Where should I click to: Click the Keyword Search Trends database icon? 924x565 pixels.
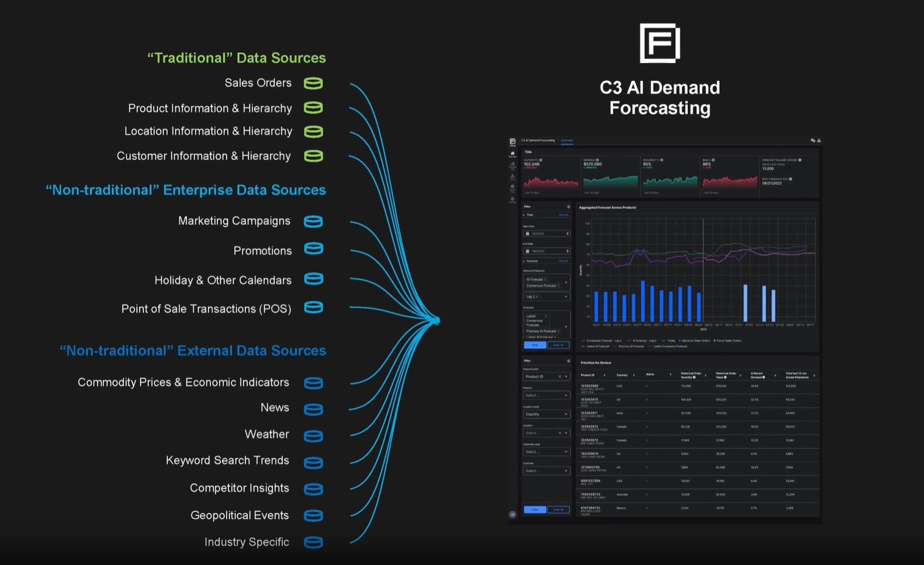[313, 462]
